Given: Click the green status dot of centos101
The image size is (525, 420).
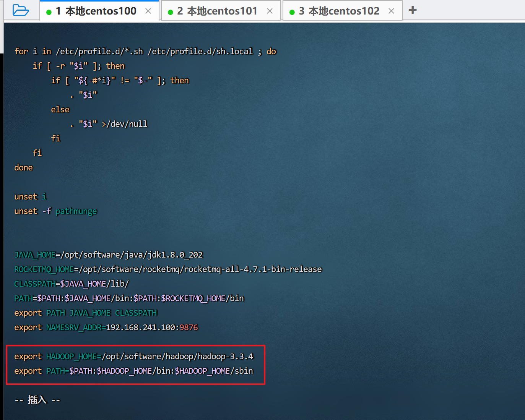Looking at the screenshot, I should point(171,12).
